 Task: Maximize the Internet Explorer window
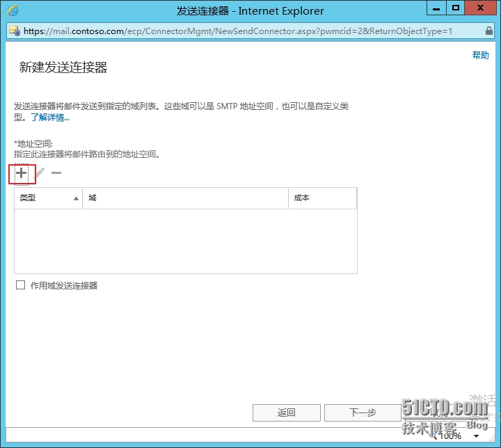point(456,9)
